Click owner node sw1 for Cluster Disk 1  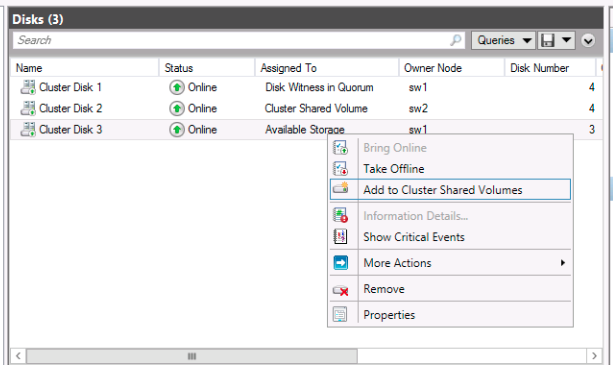pyautogui.click(x=418, y=87)
